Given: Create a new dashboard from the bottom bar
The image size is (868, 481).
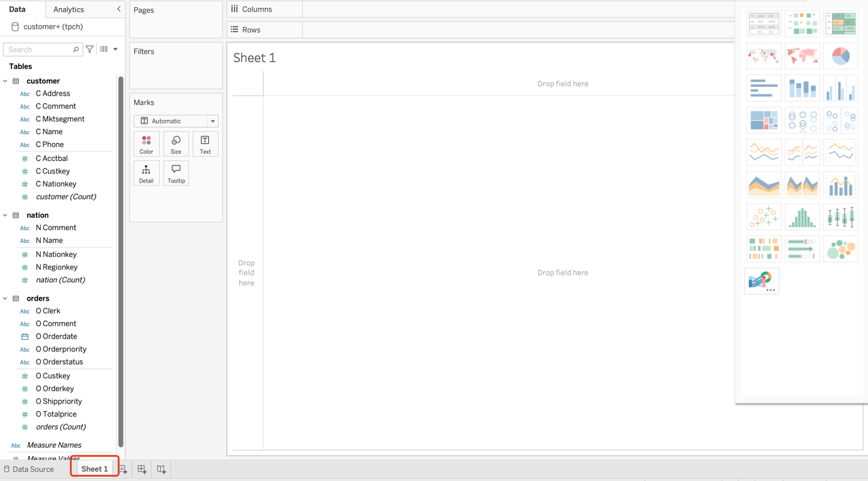Looking at the screenshot, I should coord(141,468).
